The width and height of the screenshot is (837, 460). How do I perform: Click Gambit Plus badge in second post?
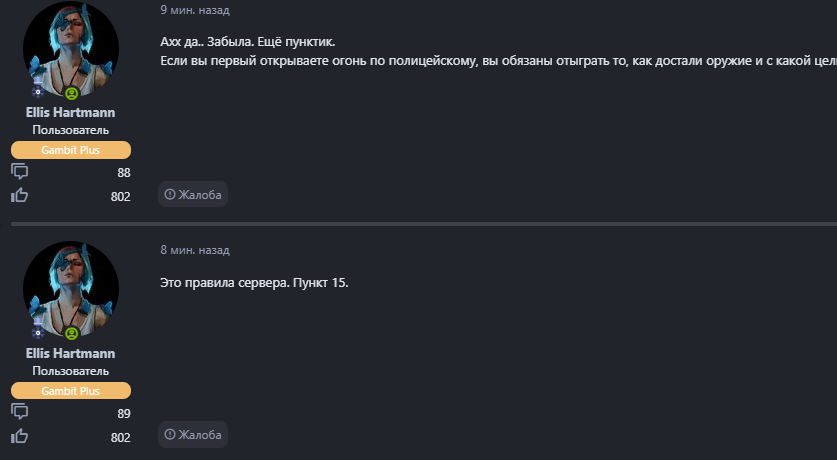(71, 390)
